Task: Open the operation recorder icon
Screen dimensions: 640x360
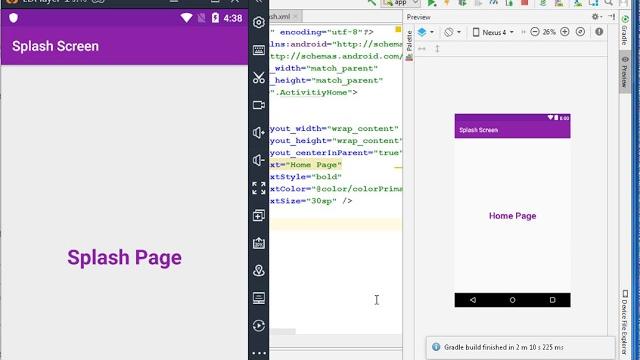Action: (x=258, y=325)
